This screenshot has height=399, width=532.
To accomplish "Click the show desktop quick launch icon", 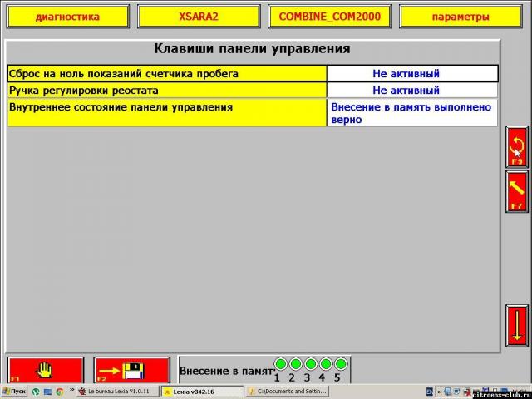I will click(x=47, y=392).
